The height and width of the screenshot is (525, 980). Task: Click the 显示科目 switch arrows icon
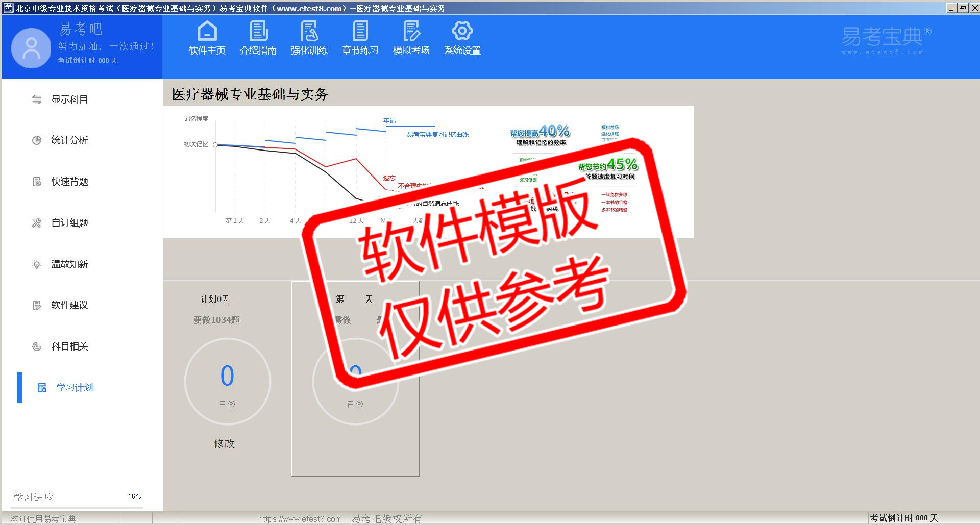(37, 99)
